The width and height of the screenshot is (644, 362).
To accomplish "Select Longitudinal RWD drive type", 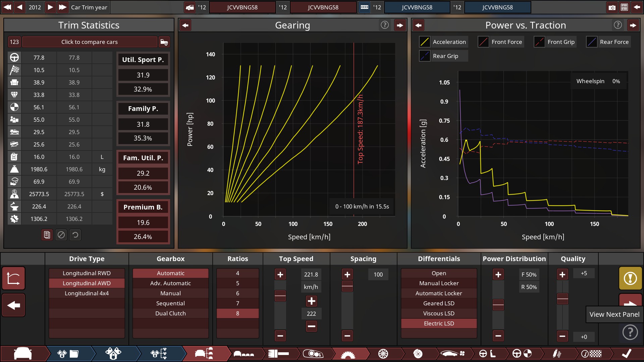I will (87, 273).
